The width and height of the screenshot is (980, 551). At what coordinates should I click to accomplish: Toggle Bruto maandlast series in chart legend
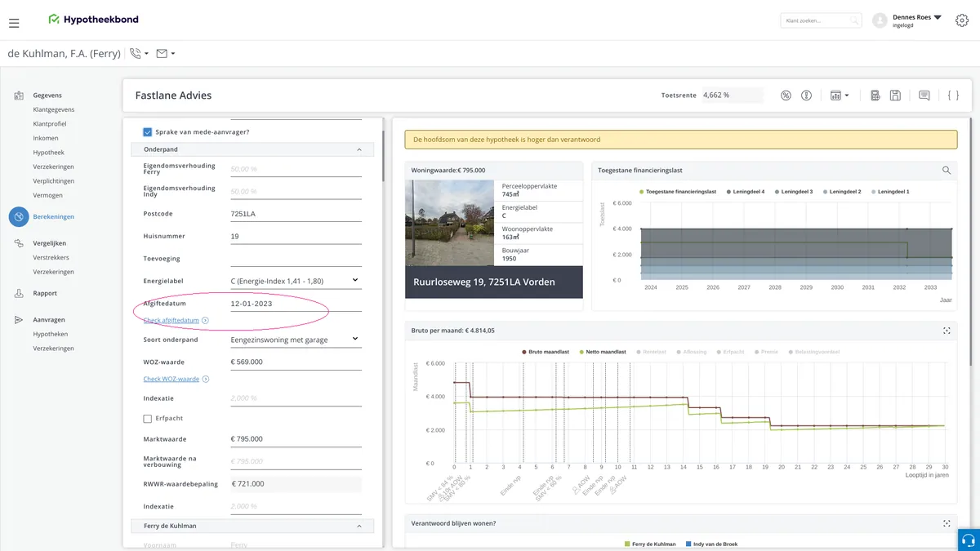click(x=546, y=352)
